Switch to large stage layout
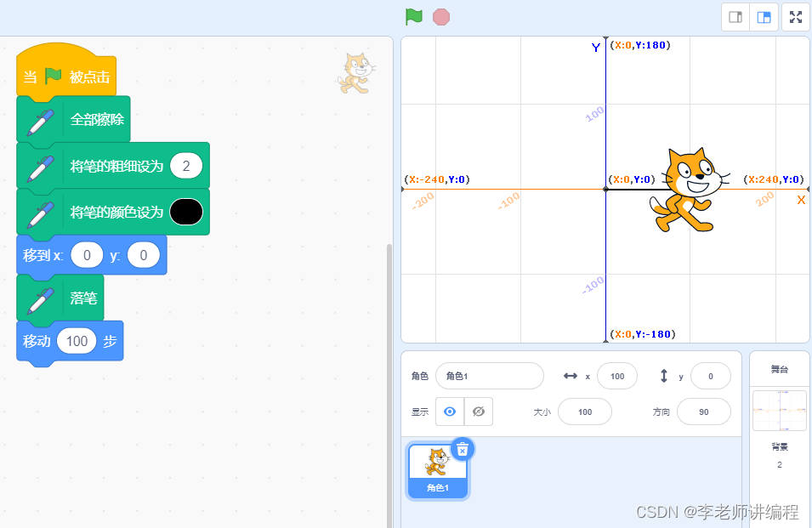Viewport: 812px width, 528px height. pos(764,17)
